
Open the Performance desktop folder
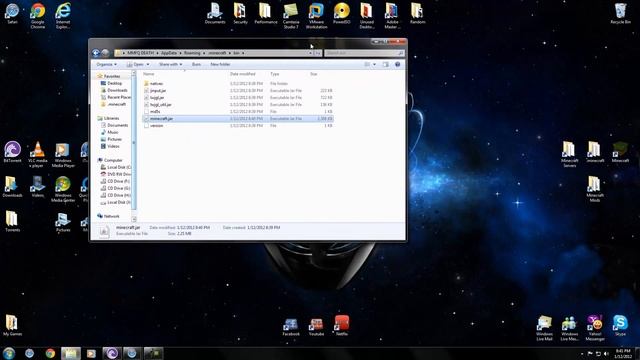point(266,13)
